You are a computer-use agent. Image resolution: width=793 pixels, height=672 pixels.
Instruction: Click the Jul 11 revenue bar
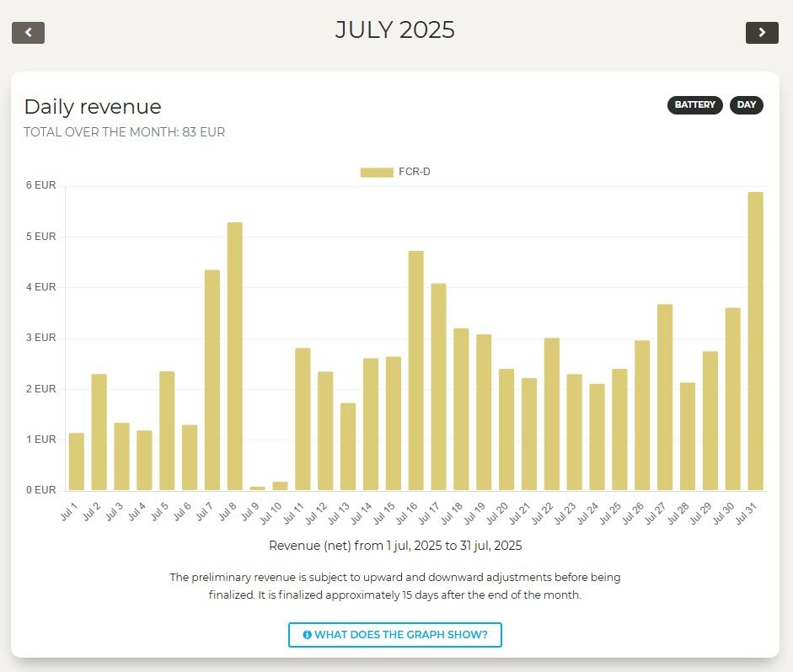click(x=303, y=419)
